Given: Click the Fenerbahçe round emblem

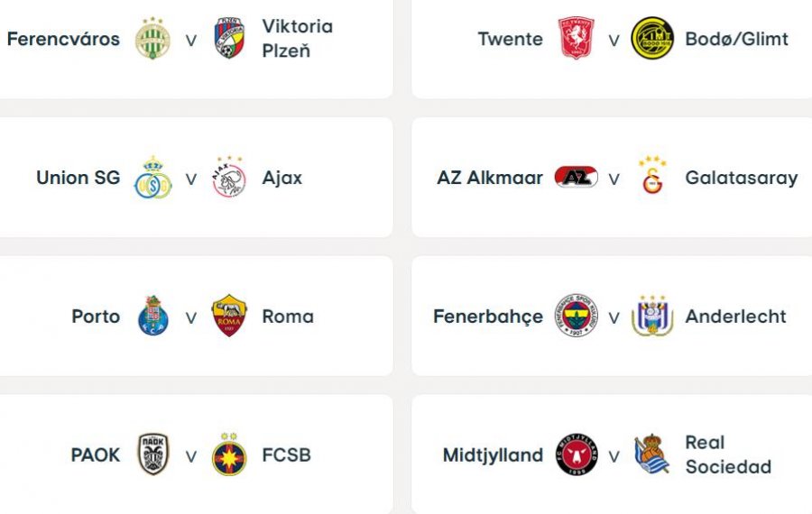Looking at the screenshot, I should [576, 316].
